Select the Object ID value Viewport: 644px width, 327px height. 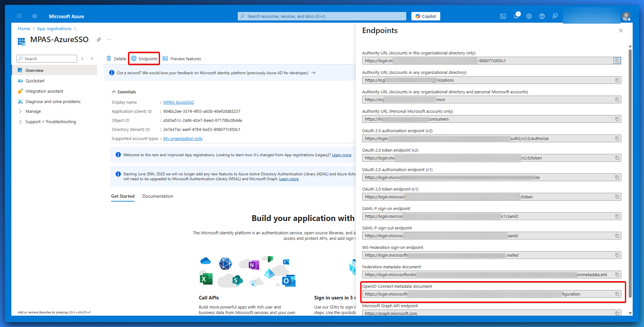(x=203, y=120)
